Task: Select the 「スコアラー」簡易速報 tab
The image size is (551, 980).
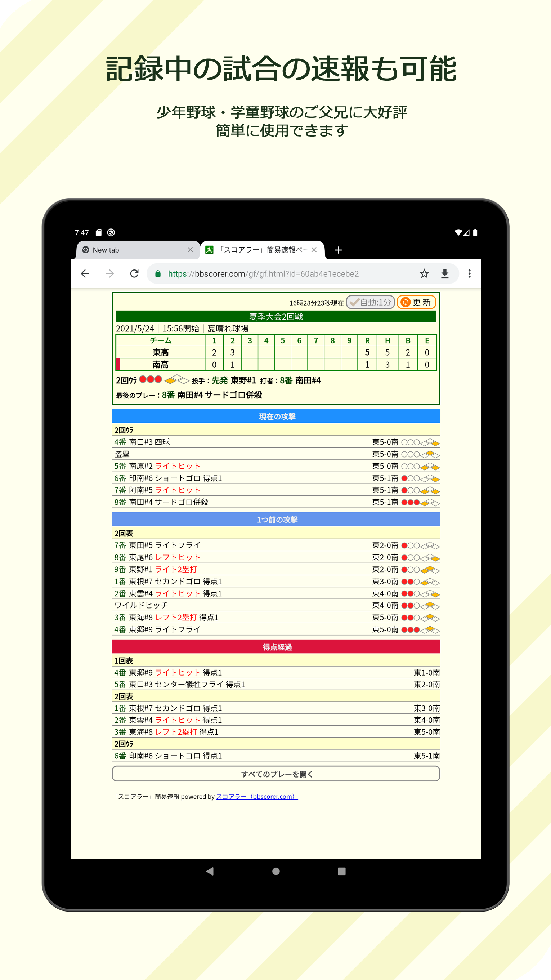Action: pyautogui.click(x=263, y=250)
